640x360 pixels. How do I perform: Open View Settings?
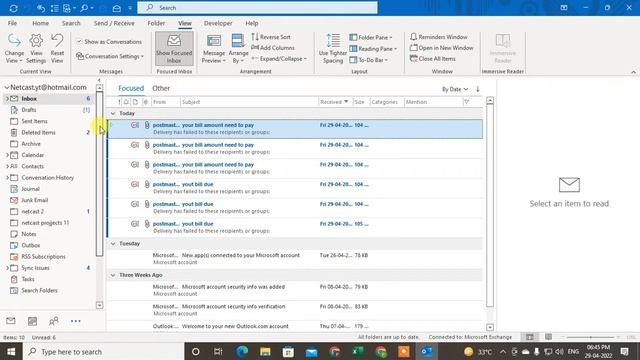pos(36,49)
